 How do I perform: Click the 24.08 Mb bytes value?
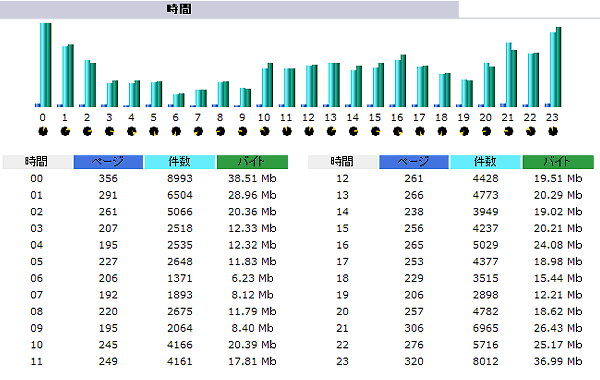[x=558, y=245]
